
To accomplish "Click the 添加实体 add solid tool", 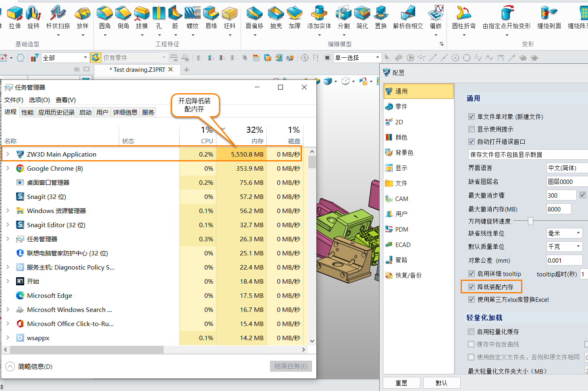I will click(319, 17).
